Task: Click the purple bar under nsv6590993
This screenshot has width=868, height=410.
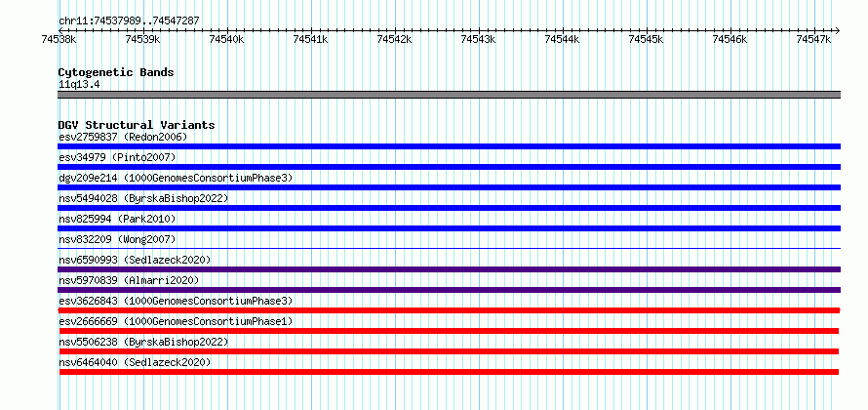Action: pyautogui.click(x=449, y=269)
